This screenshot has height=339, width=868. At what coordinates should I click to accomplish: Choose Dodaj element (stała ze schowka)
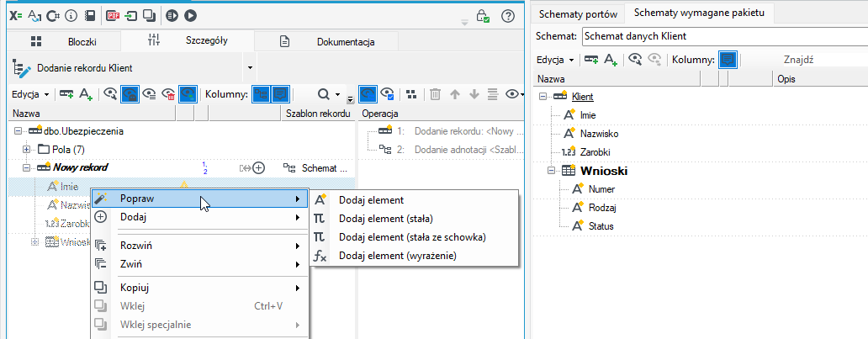click(415, 237)
